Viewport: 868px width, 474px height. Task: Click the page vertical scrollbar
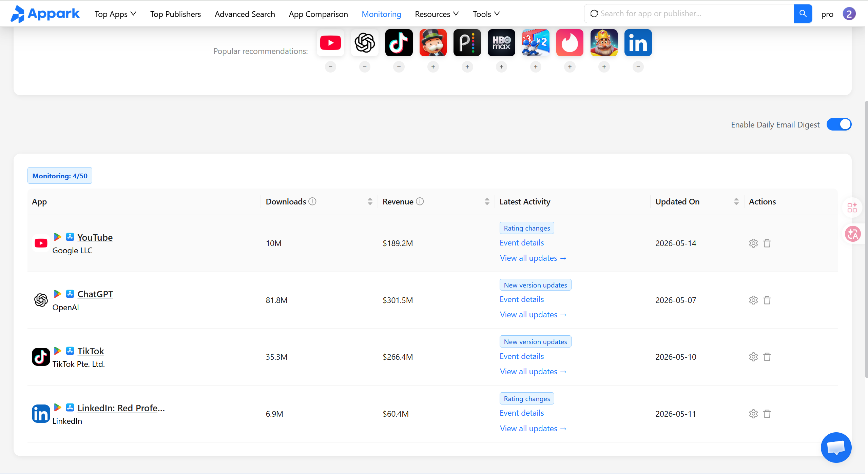point(866,239)
